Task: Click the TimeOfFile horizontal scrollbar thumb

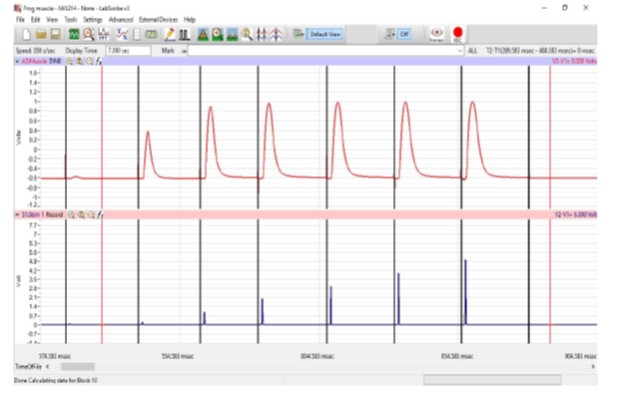Action: coord(78,367)
